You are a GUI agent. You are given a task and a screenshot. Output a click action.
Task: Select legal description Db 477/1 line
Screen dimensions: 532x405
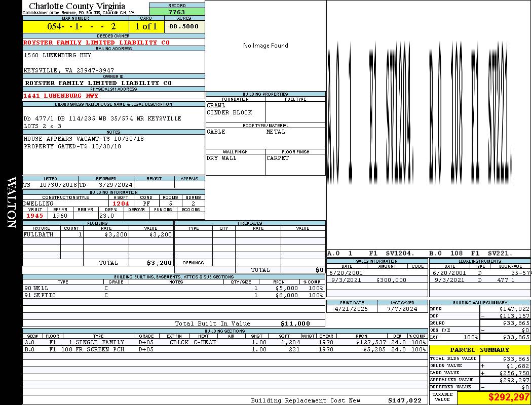coord(102,118)
